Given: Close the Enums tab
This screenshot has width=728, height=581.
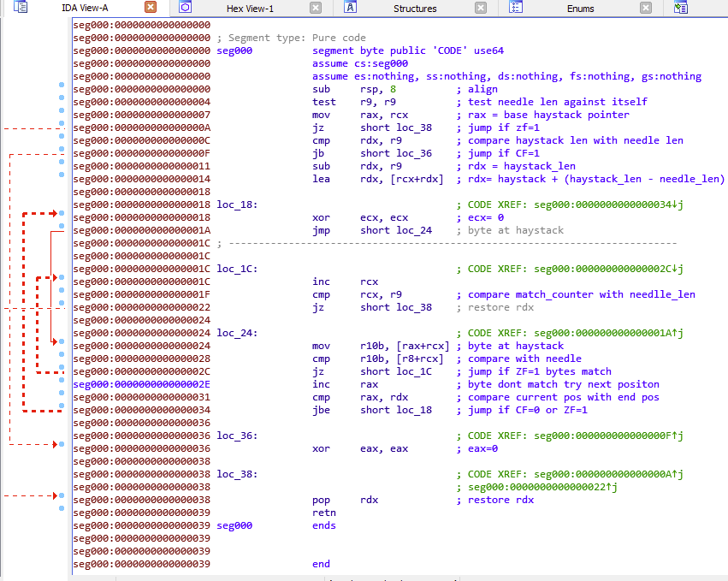Looking at the screenshot, I should (x=646, y=8).
